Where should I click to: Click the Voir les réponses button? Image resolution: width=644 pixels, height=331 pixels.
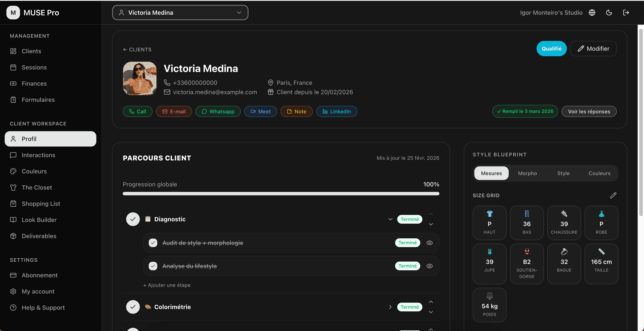(x=589, y=111)
